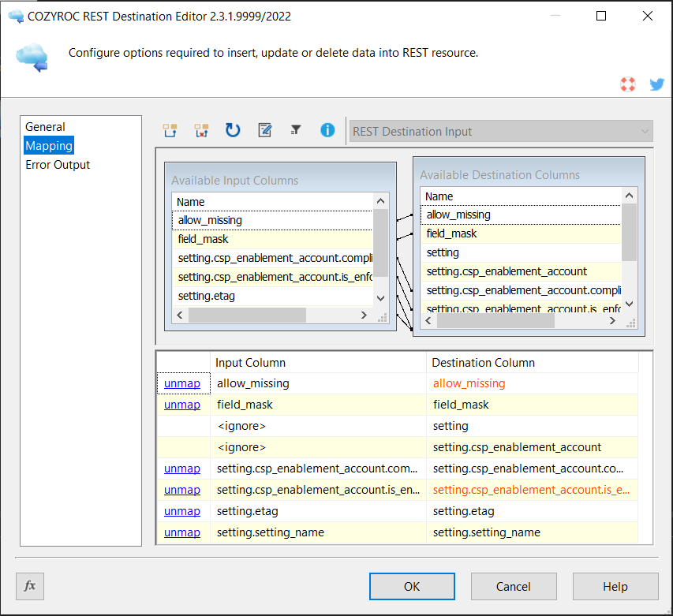Screen dimensions: 673x616
Task: Open support via the lifebuoy icon
Action: pyautogui.click(x=628, y=84)
